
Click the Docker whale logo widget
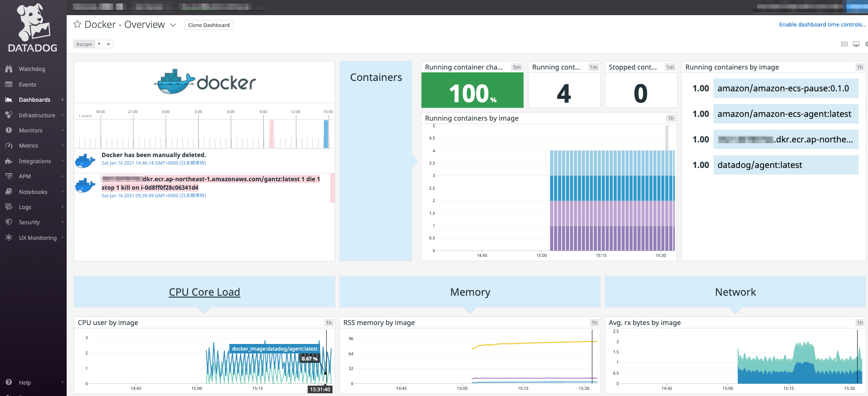point(205,81)
